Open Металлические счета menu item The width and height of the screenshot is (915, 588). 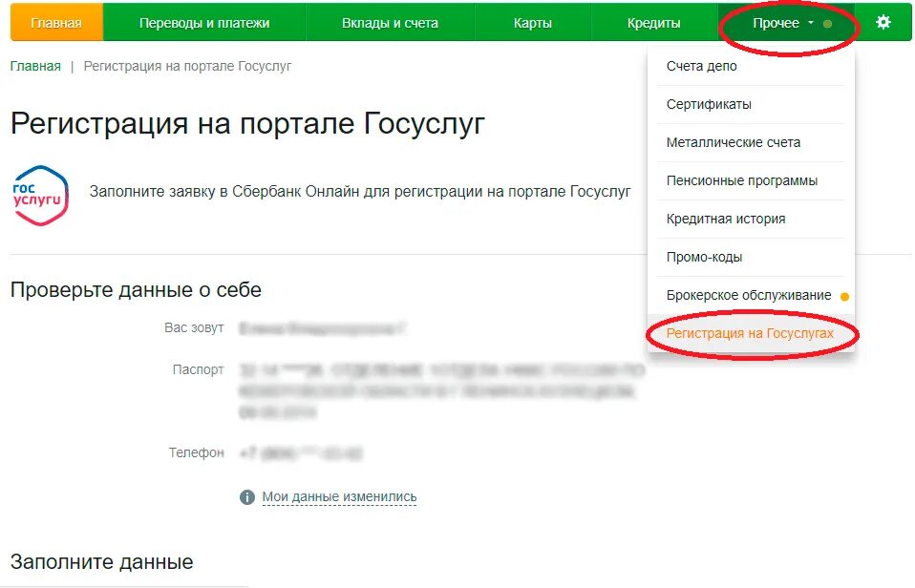point(751,142)
